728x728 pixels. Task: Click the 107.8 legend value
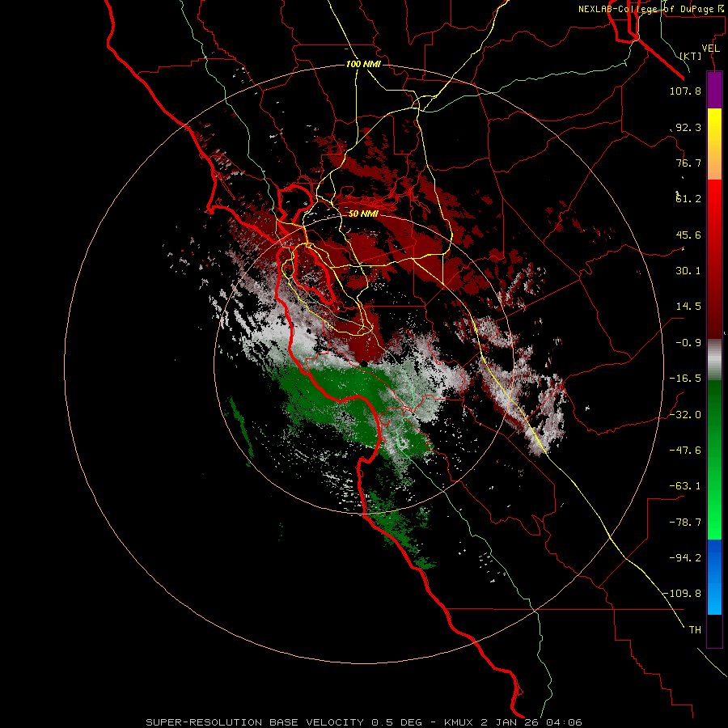pos(685,91)
